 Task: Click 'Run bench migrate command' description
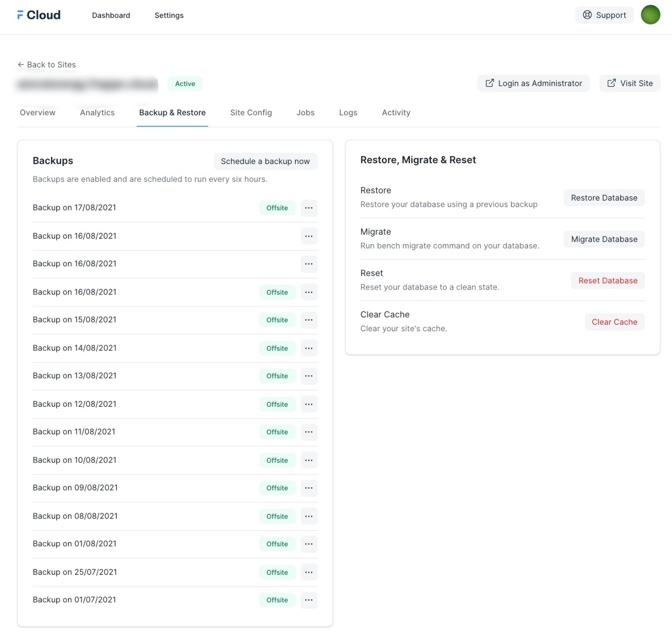[x=449, y=246]
